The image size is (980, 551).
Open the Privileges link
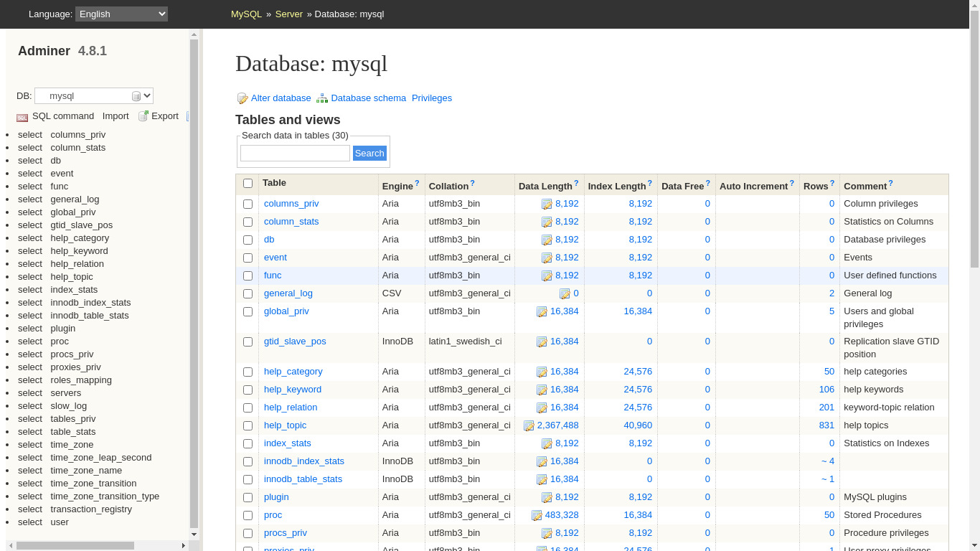[431, 98]
